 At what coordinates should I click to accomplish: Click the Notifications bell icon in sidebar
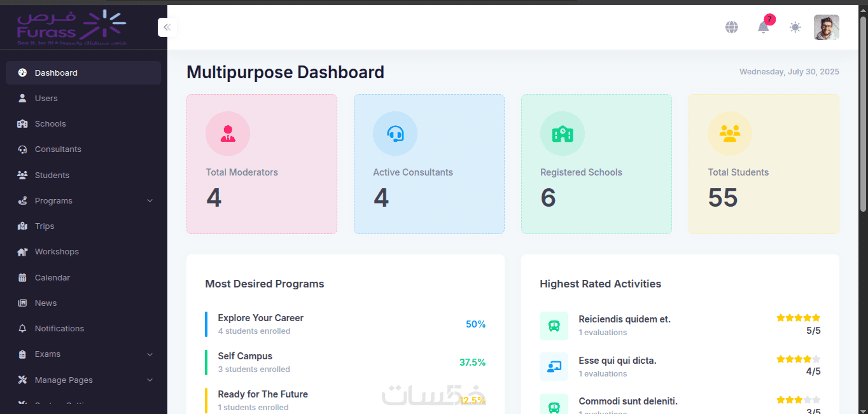tap(22, 328)
